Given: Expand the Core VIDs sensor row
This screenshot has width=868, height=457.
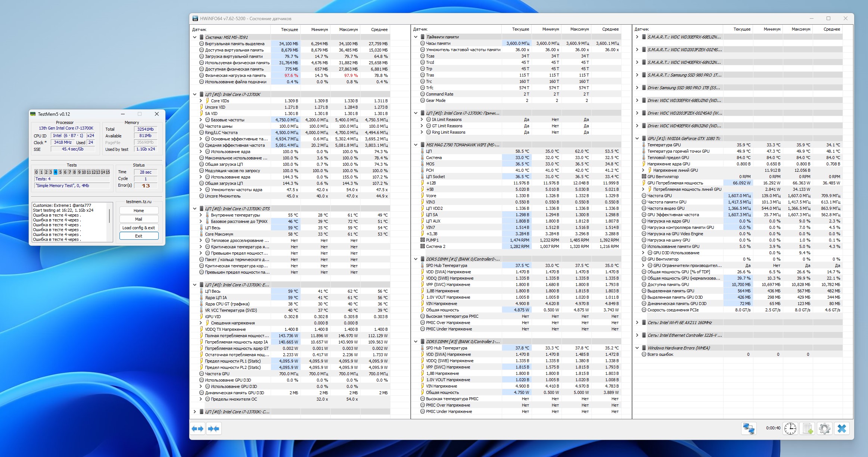Looking at the screenshot, I should [x=201, y=101].
